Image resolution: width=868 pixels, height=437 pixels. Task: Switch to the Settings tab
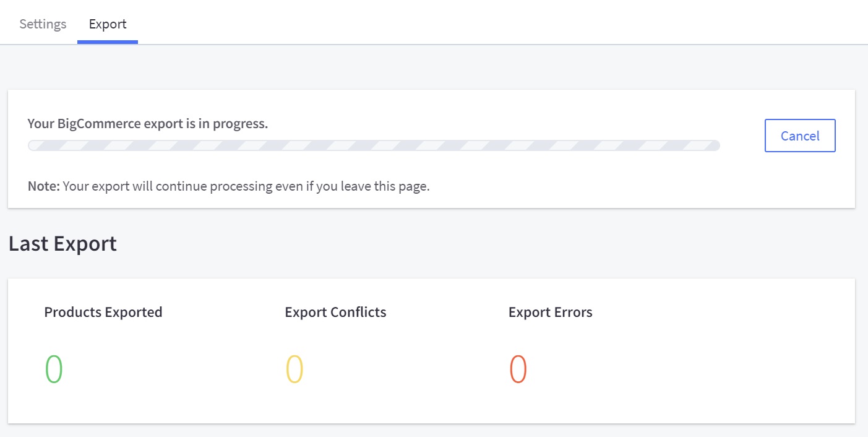(x=43, y=24)
